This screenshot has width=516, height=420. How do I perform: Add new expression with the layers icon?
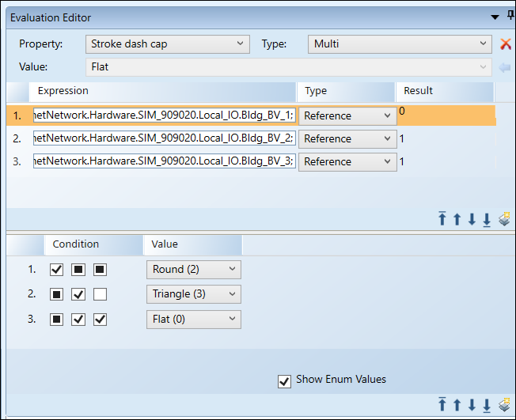(x=504, y=219)
